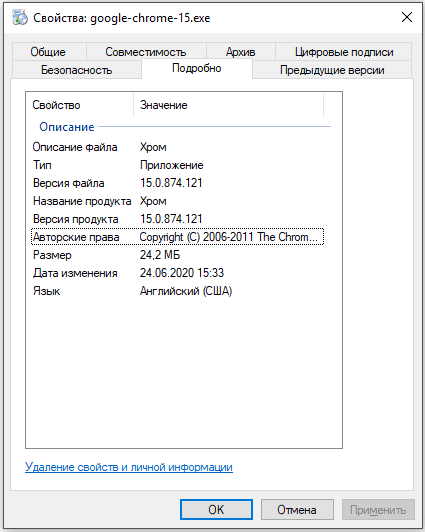
Task: Click the Английский (США) value
Action: [186, 291]
